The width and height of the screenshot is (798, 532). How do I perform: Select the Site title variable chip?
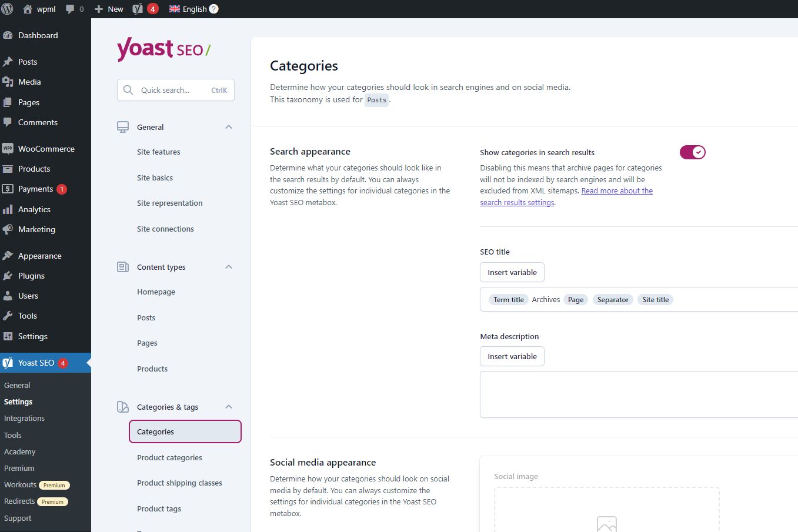tap(655, 300)
